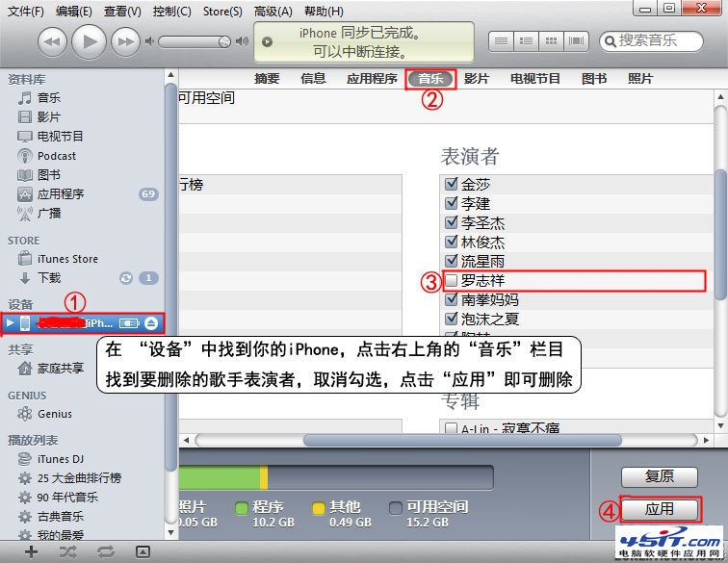Open 音乐 in the library sidebar

[49, 98]
